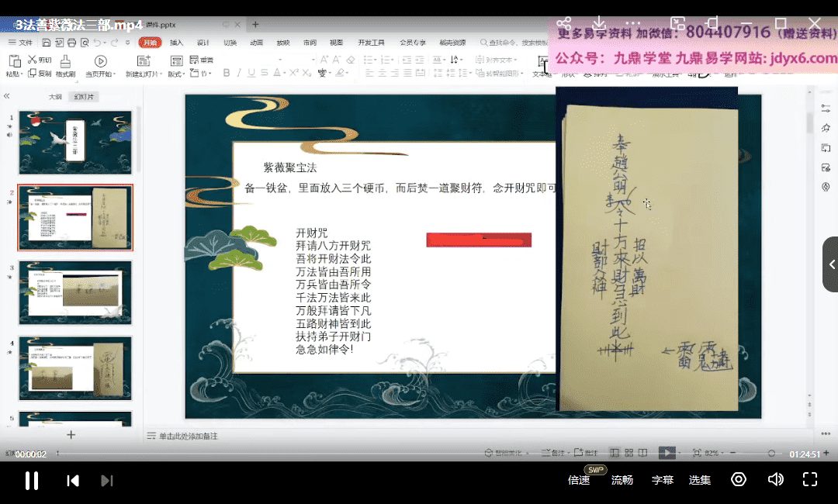838x504 pixels.
Task: Open the three-dot more options menu
Action: [x=634, y=24]
